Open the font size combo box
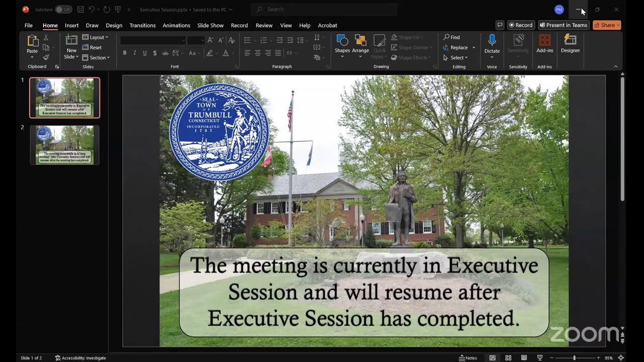 [x=196, y=40]
